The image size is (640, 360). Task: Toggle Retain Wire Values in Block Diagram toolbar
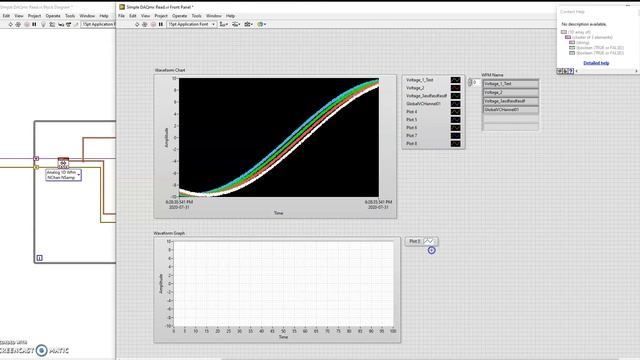coord(52,25)
